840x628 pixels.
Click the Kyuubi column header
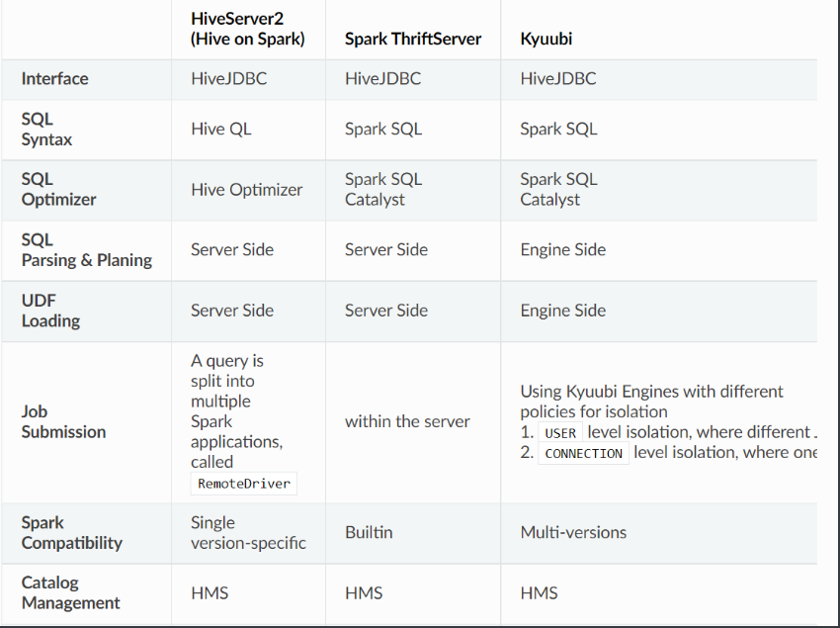click(546, 40)
